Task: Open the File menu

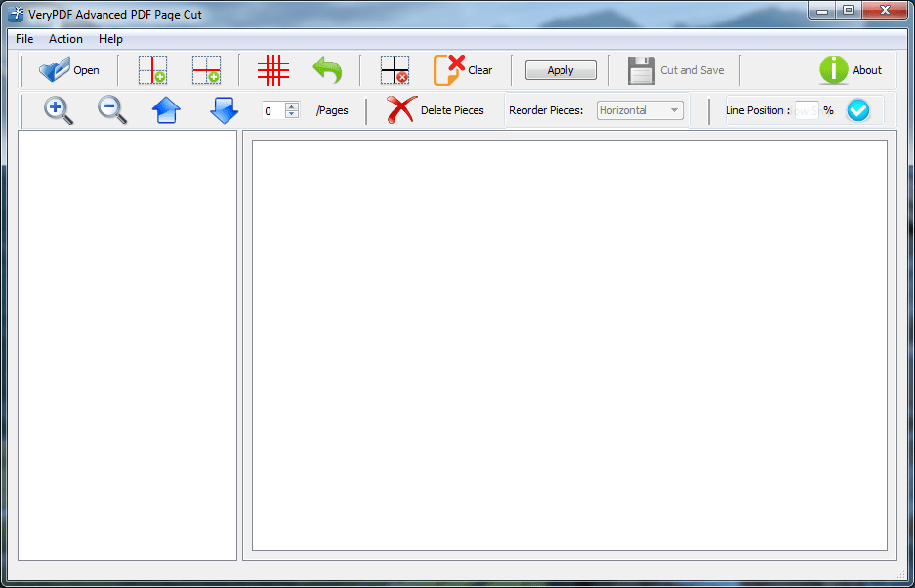Action: pos(24,39)
